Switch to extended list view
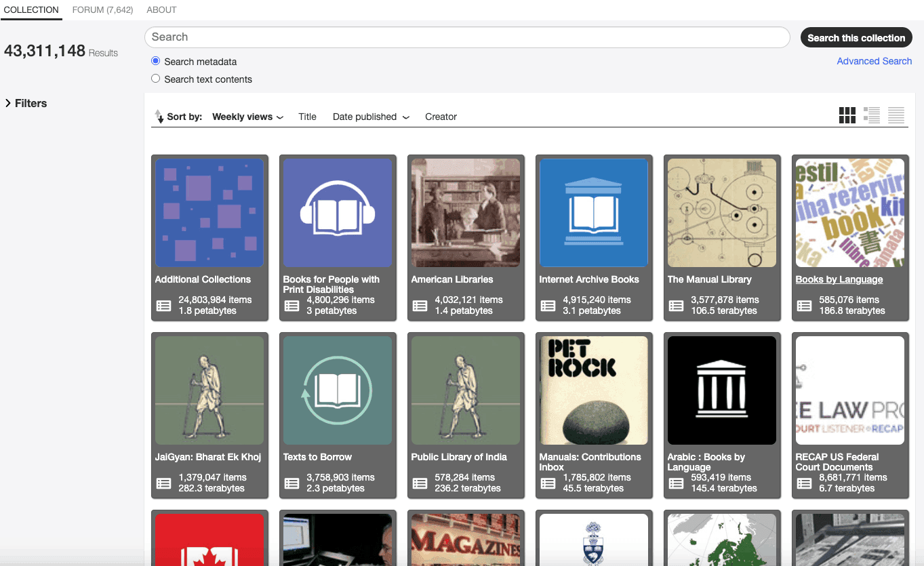Screen dimensions: 924x566 (872, 115)
